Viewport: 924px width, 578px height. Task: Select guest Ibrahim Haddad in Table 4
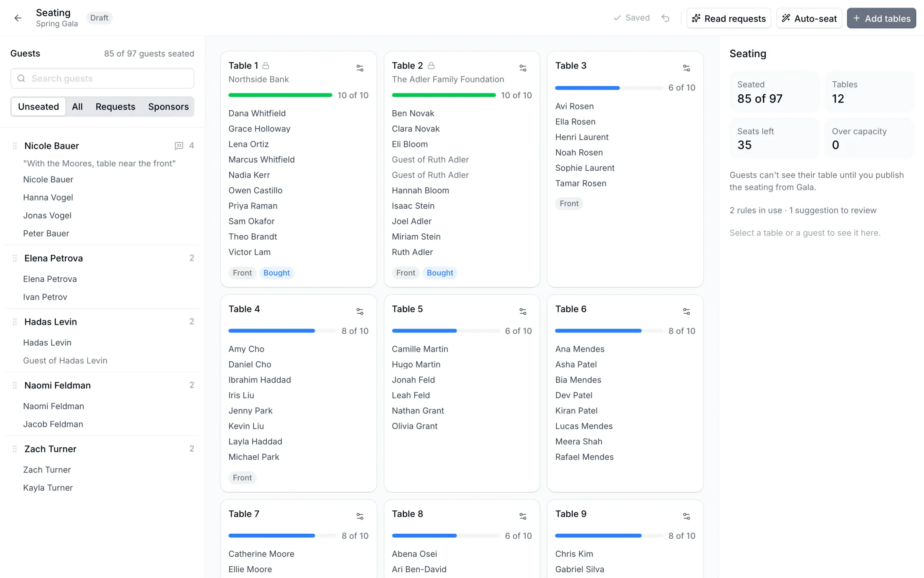(259, 380)
